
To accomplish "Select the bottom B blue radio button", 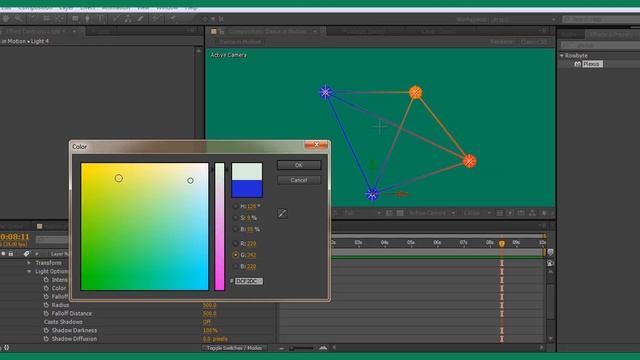I will [236, 267].
